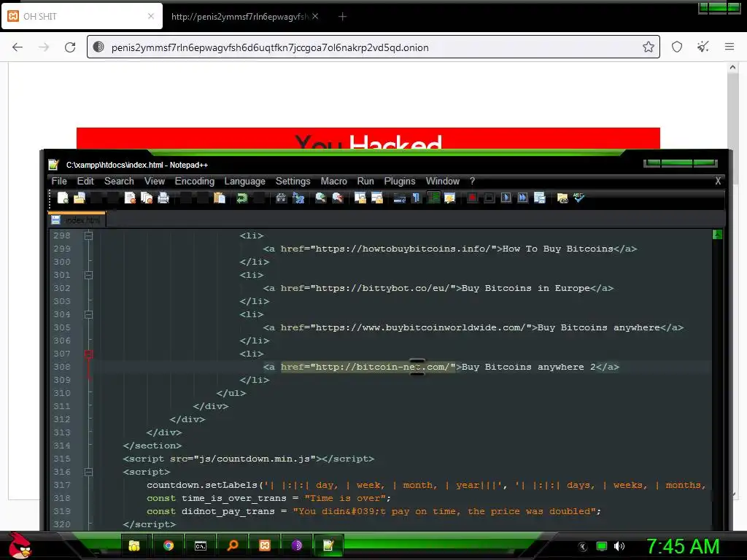Click the green Redo arrow icon
747x560 pixels.
[242, 198]
